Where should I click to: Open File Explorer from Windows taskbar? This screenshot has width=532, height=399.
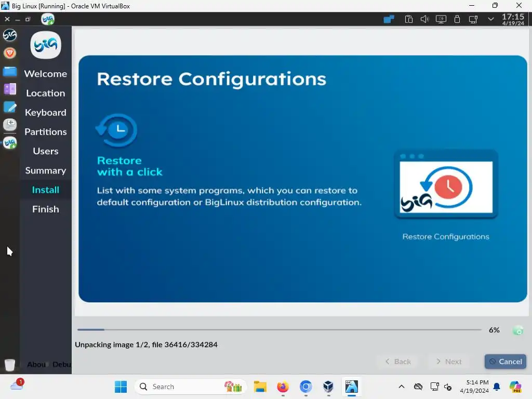click(260, 387)
